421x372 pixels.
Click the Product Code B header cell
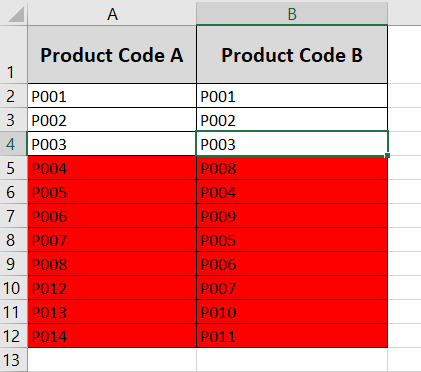pos(292,55)
